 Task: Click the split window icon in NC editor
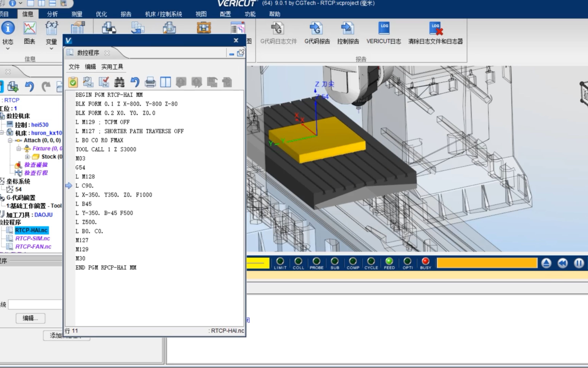(x=165, y=82)
